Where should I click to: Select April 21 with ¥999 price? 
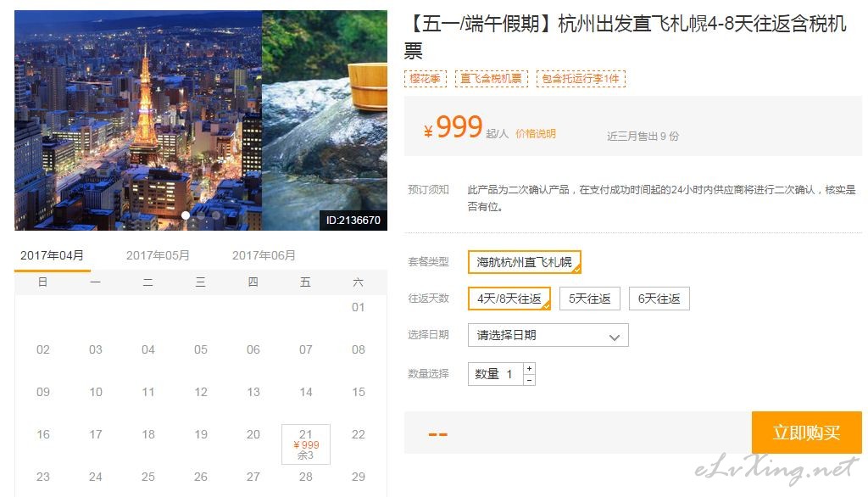pyautogui.click(x=306, y=444)
